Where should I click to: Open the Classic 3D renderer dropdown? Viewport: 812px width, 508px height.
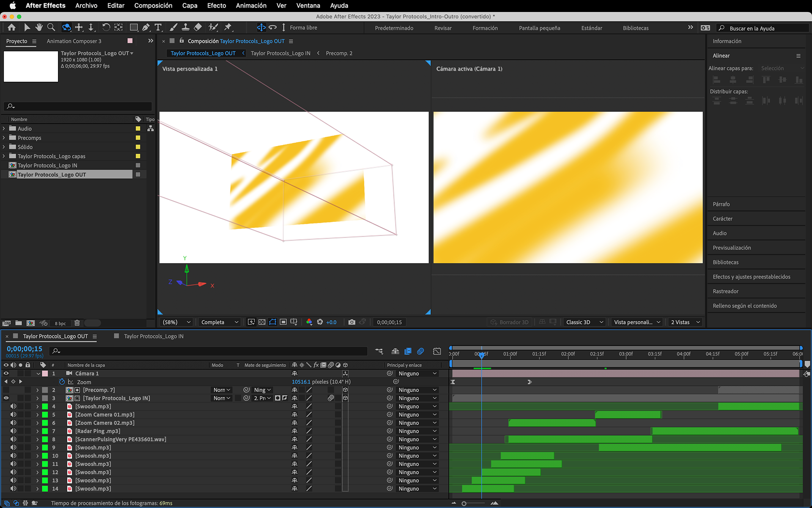point(584,322)
